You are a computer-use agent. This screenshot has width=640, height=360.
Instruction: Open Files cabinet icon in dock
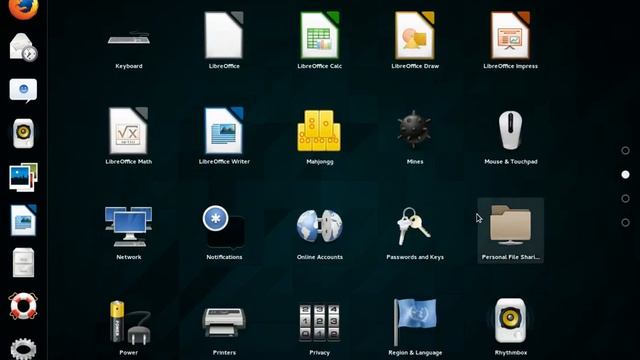coord(23,263)
